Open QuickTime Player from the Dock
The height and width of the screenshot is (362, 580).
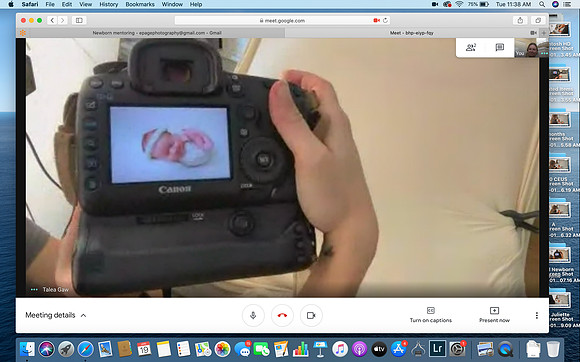(x=505, y=349)
